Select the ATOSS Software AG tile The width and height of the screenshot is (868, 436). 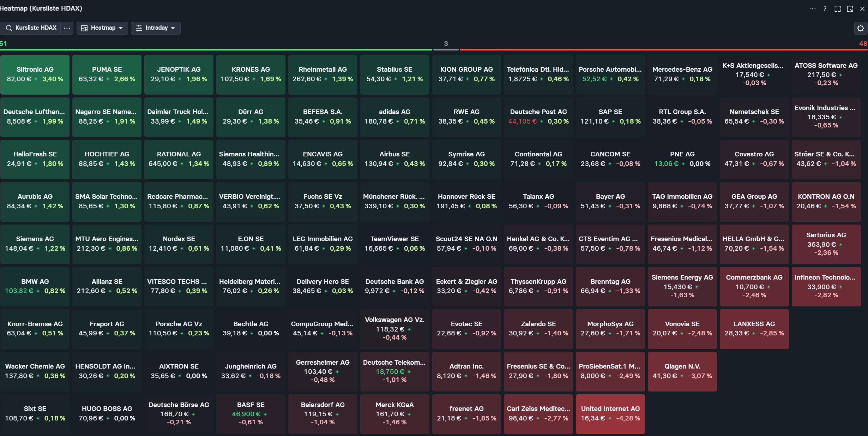pos(826,74)
